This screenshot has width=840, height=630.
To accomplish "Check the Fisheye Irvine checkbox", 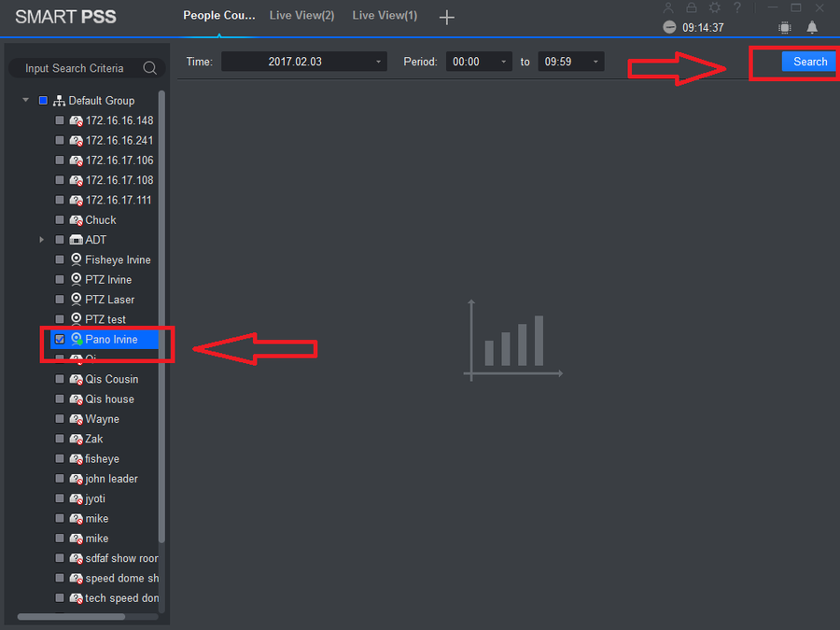I will [x=60, y=259].
